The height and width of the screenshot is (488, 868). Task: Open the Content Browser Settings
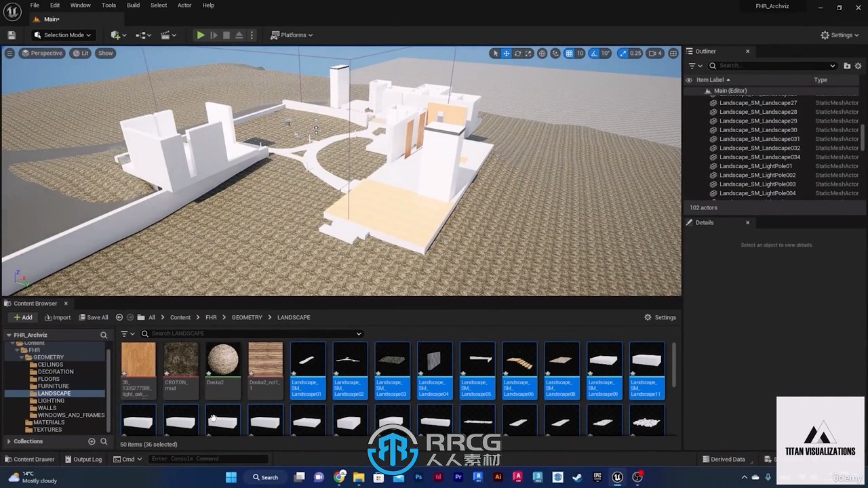[660, 317]
